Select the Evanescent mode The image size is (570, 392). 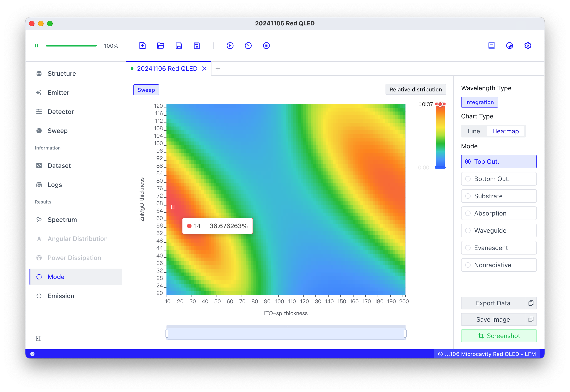pyautogui.click(x=499, y=248)
